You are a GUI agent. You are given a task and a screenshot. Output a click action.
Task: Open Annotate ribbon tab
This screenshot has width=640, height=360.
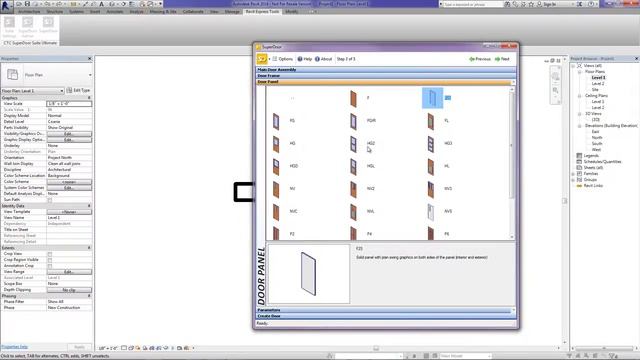[115, 11]
